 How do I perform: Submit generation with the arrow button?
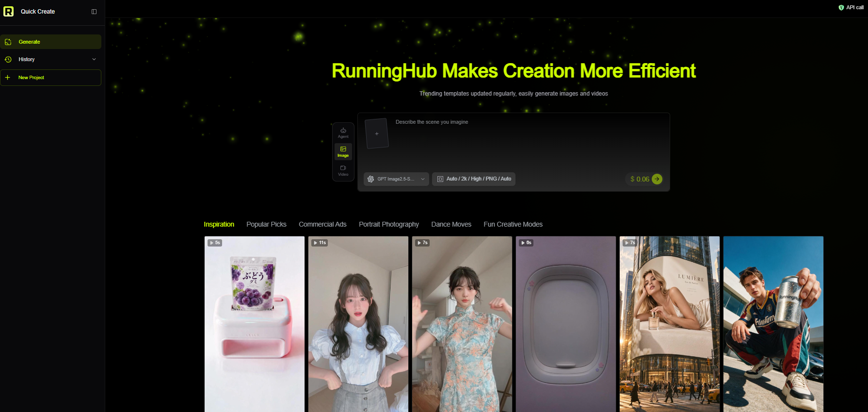657,179
